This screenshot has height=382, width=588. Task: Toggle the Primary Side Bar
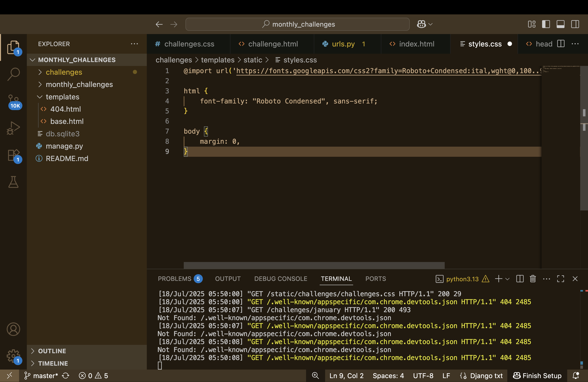click(546, 24)
